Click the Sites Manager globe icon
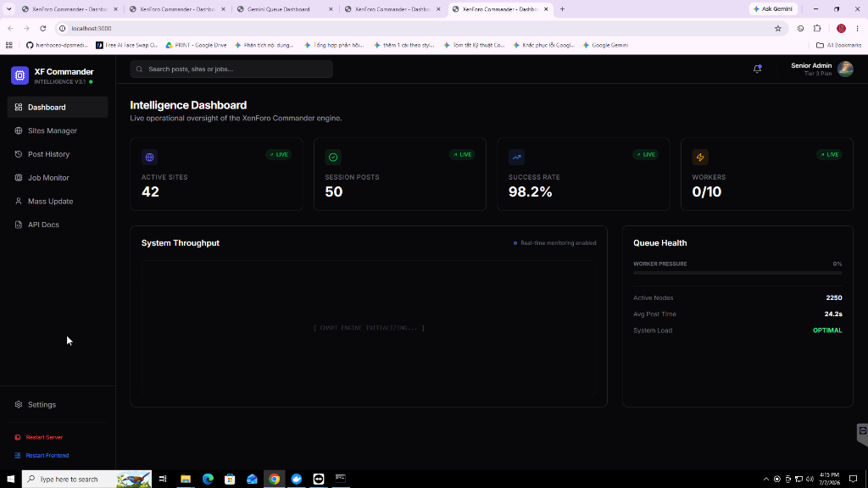 tap(19, 130)
